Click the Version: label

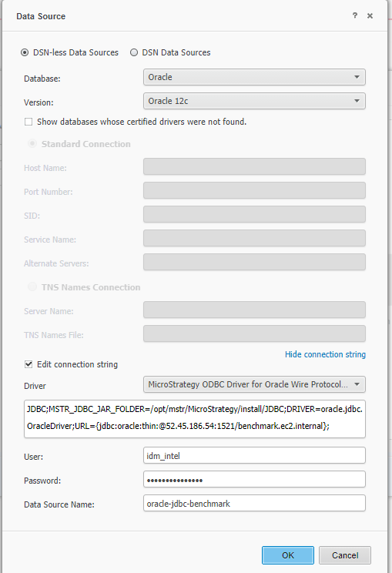point(39,102)
